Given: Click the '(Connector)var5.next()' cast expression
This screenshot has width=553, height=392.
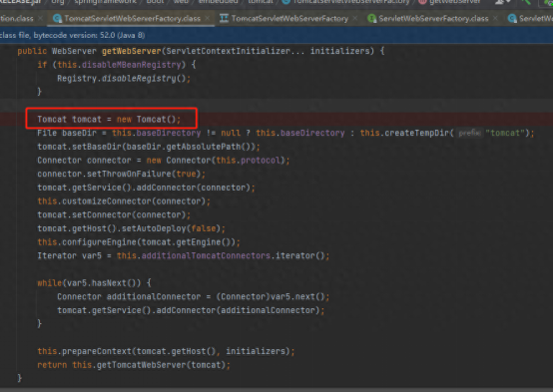Looking at the screenshot, I should [270, 297].
